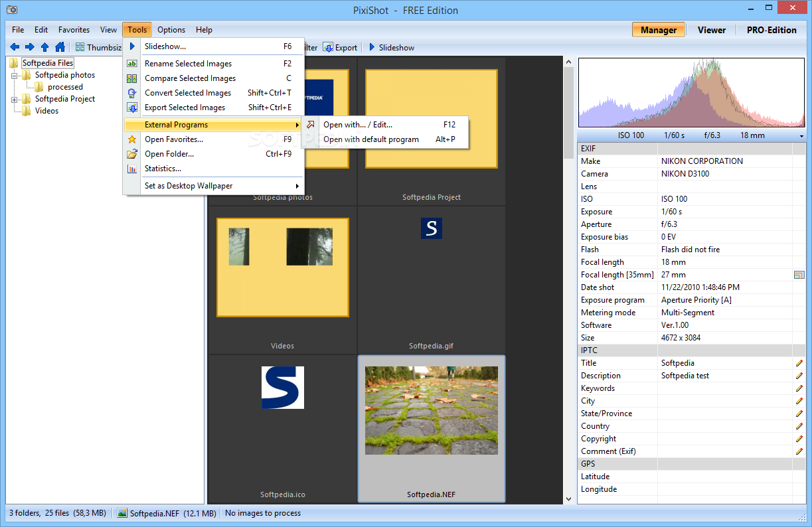
Task: Open the Help menu
Action: [204, 30]
